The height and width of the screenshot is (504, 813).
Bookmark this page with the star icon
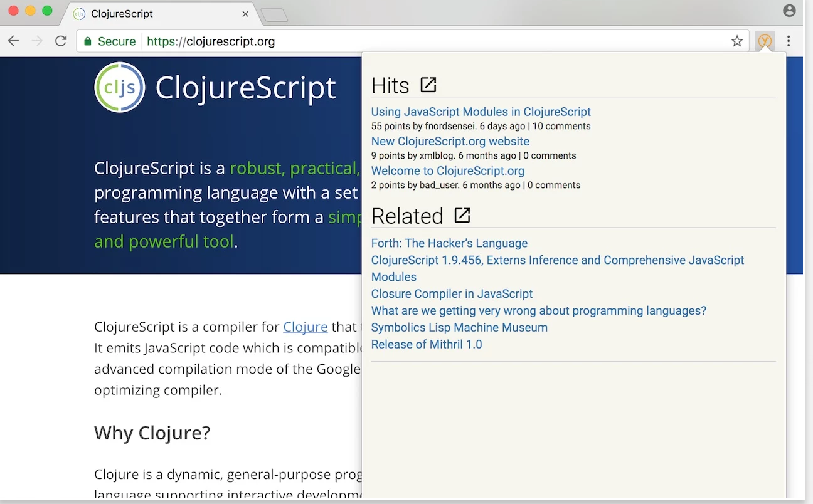click(737, 41)
